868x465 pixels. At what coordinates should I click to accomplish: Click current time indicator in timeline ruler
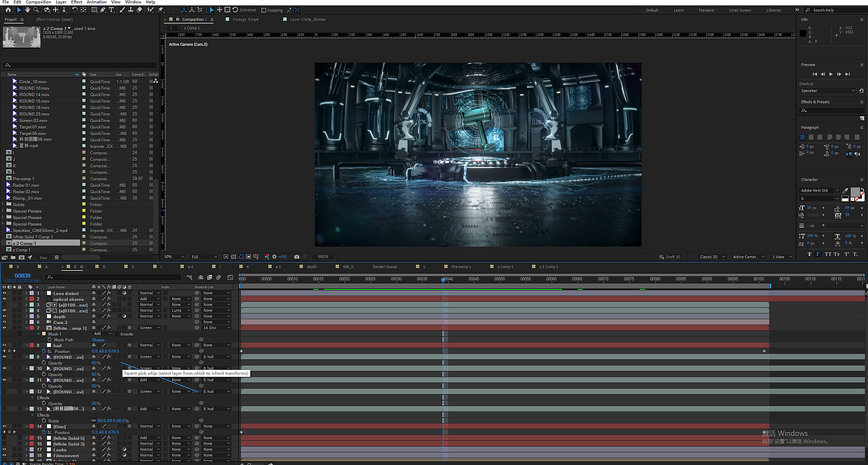[443, 280]
